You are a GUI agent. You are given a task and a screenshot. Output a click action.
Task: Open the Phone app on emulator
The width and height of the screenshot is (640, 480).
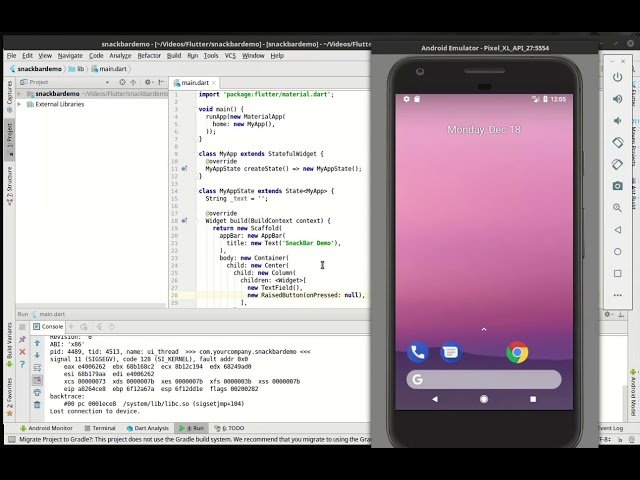(418, 352)
